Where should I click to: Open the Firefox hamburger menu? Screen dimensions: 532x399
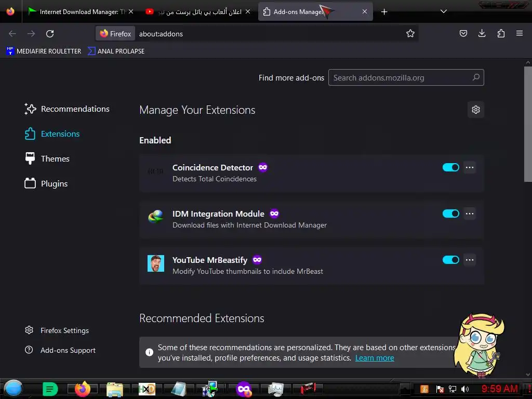point(520,33)
